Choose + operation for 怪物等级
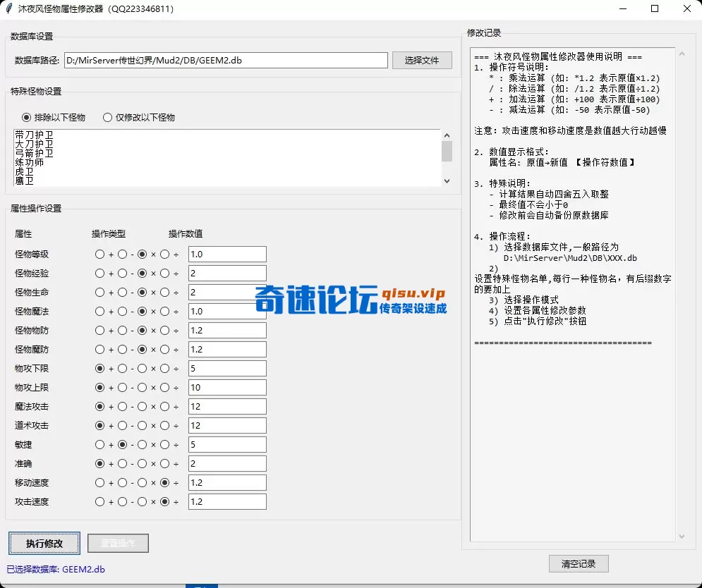The image size is (702, 588). click(x=99, y=255)
